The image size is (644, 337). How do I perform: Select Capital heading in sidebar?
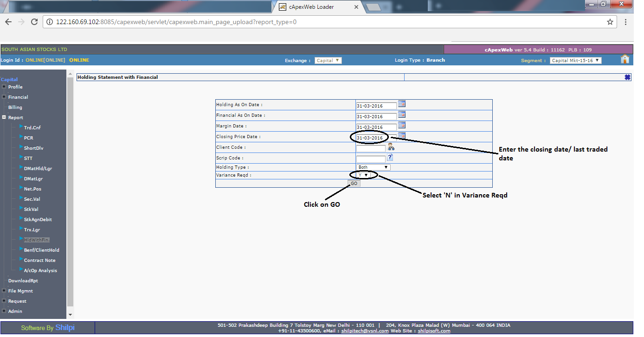click(x=9, y=80)
